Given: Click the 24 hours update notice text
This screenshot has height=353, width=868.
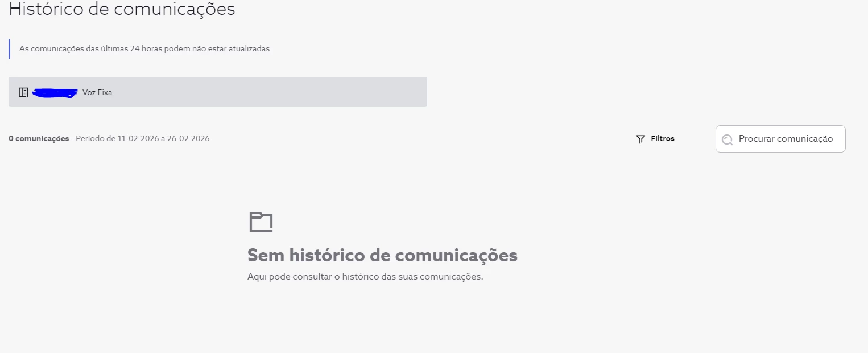Looking at the screenshot, I should [x=144, y=49].
